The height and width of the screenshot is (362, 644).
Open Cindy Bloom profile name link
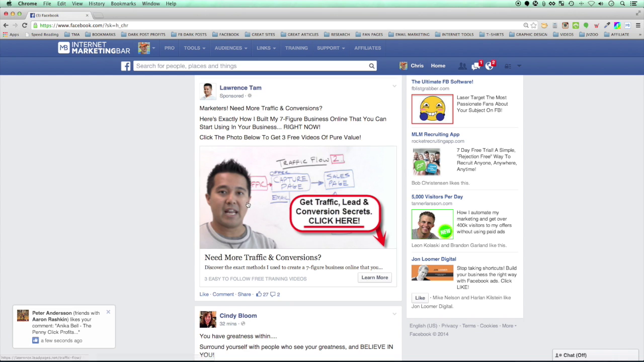pyautogui.click(x=238, y=316)
